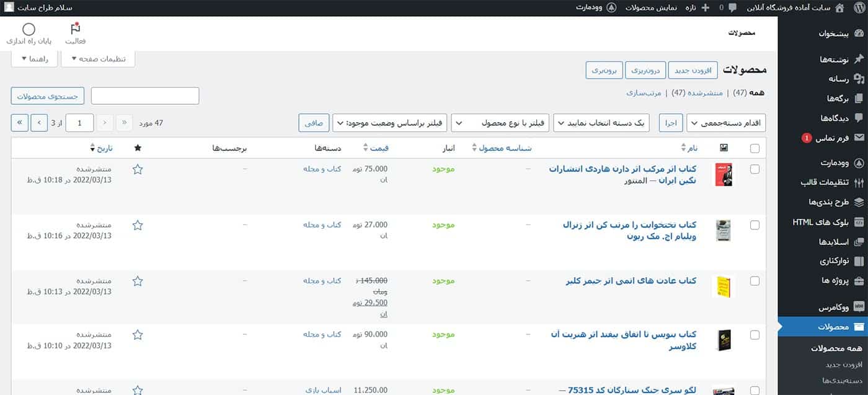
Task: Click the Products icon (محصولات) in sidebar
Action: point(859,326)
